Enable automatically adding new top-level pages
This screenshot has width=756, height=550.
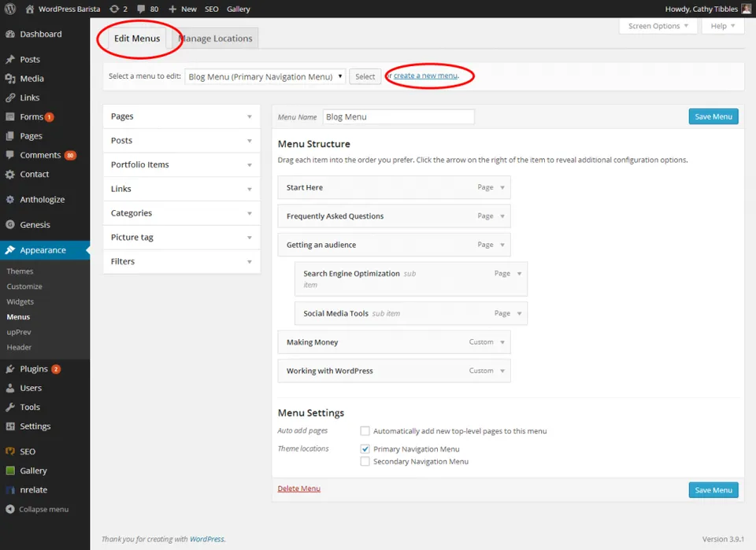pos(365,430)
